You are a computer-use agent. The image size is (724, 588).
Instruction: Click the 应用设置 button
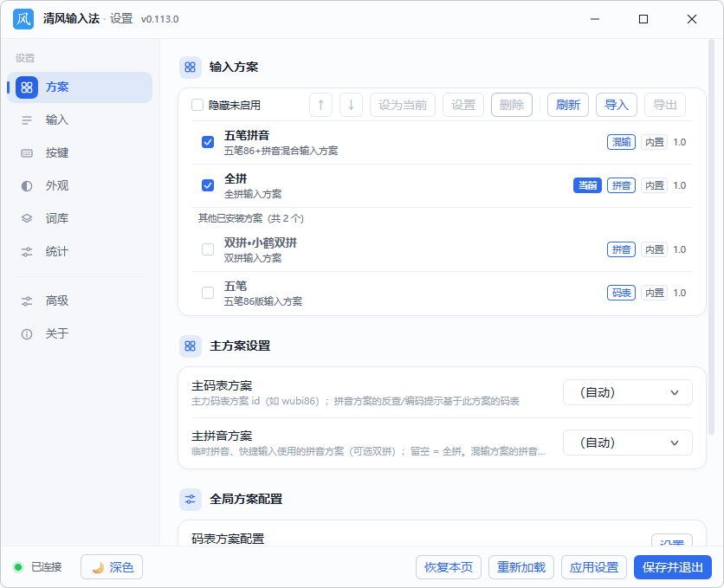tap(594, 567)
